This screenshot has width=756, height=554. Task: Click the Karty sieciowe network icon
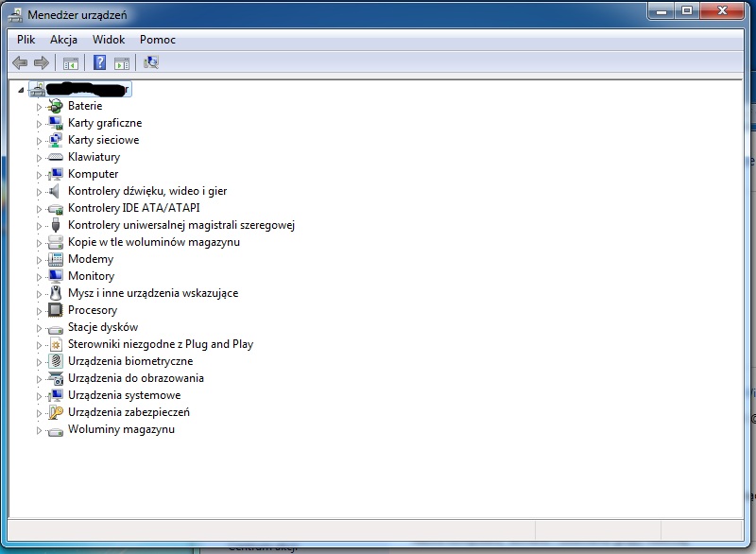coord(56,140)
